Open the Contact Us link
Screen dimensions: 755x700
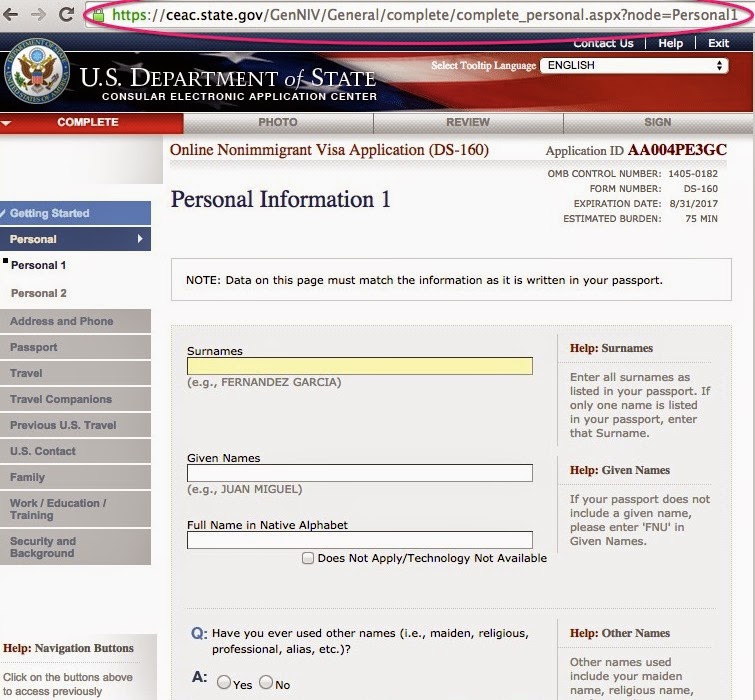point(603,43)
